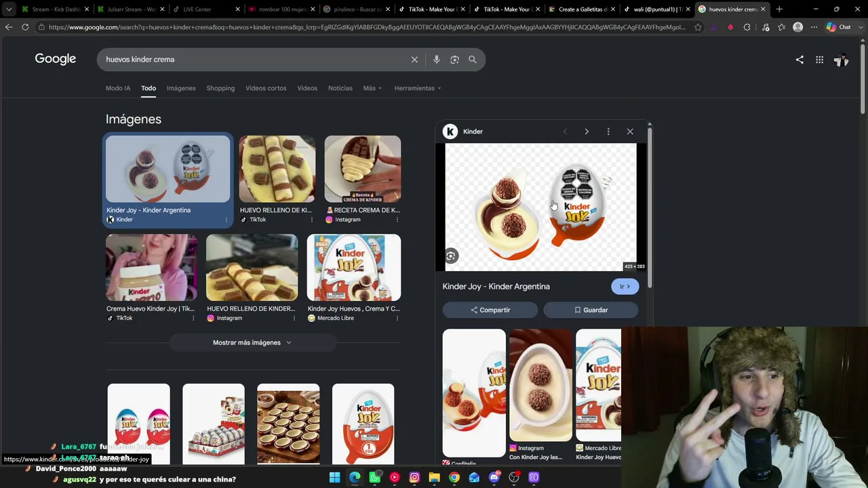Open options for HUEVO RELLENO TikTok result
This screenshot has width=868, height=488.
tap(312, 220)
